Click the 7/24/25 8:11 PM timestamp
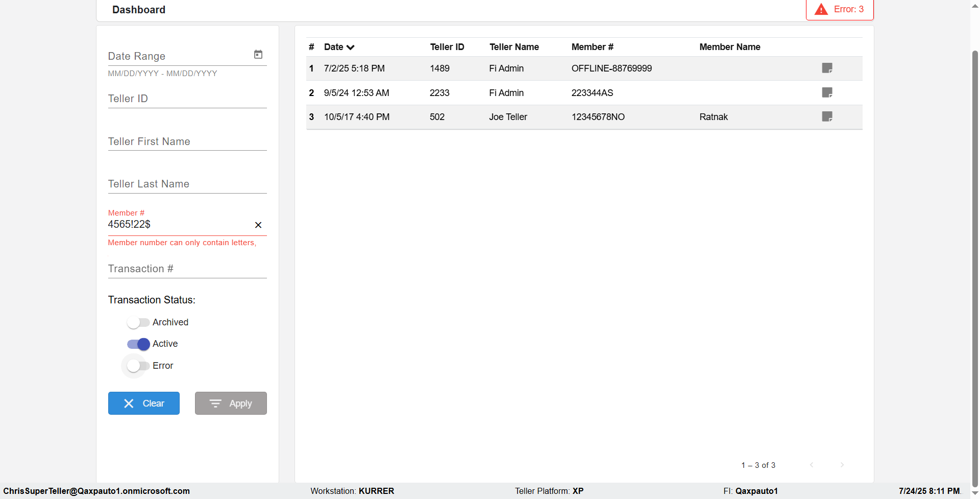The height and width of the screenshot is (499, 980). [x=929, y=491]
